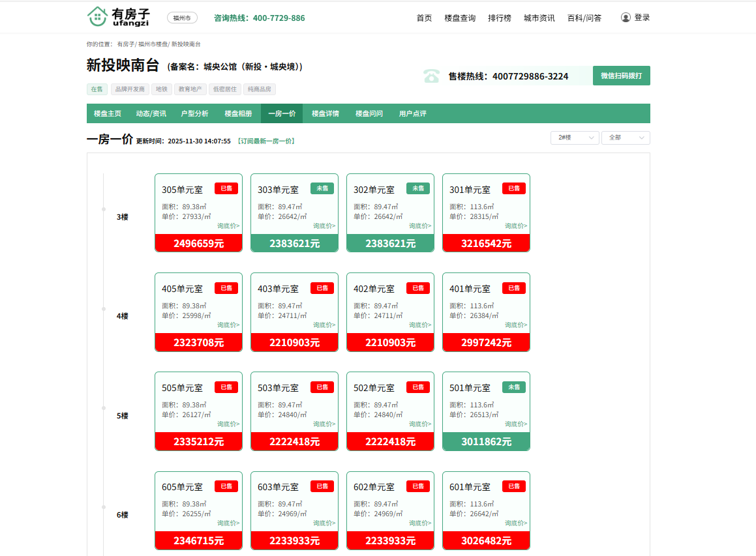Open the 福州市 city selector
This screenshot has height=556, width=756.
[182, 18]
